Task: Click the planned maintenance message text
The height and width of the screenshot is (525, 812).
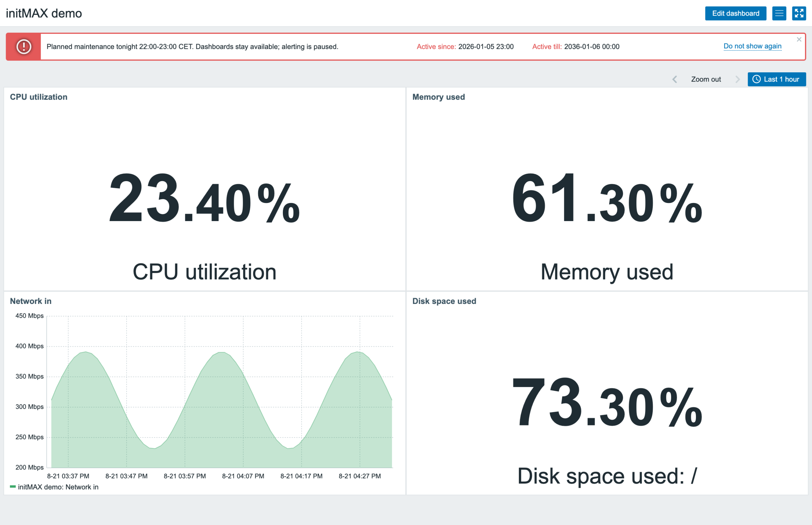Action: click(x=192, y=47)
